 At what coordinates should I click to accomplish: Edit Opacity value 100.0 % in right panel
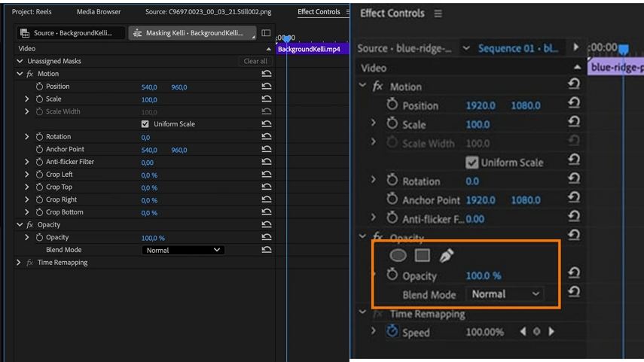(484, 275)
